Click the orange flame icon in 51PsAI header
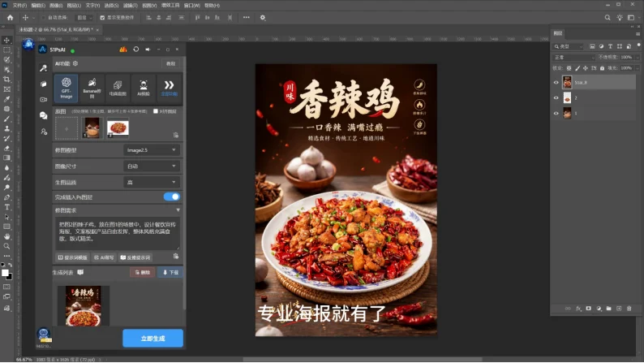This screenshot has height=363, width=644. [x=122, y=50]
